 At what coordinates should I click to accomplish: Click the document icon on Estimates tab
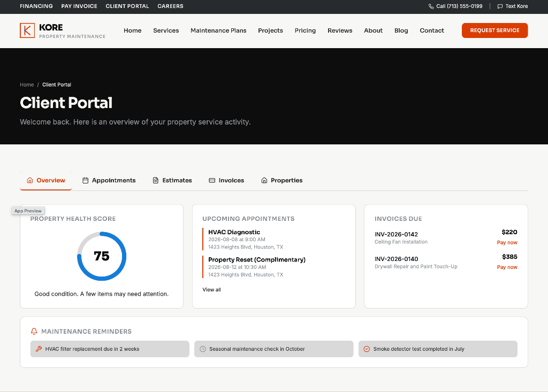coord(156,180)
